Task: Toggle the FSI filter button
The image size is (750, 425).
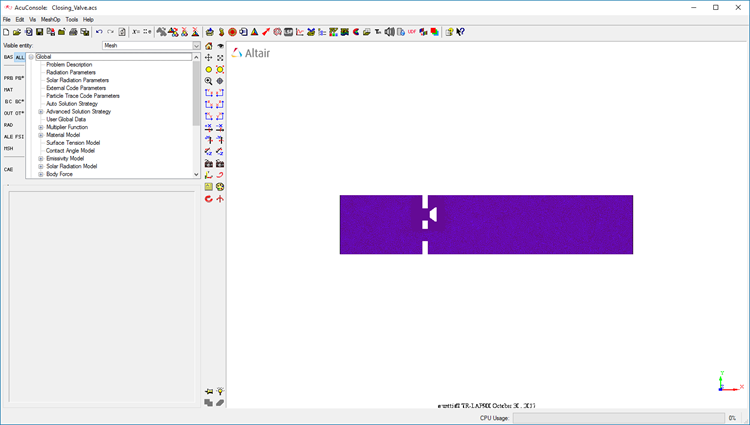Action: [x=20, y=136]
